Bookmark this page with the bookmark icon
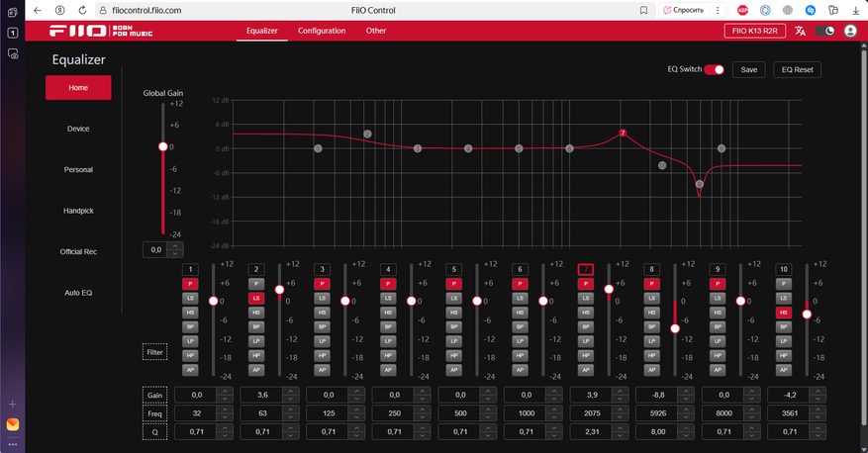The image size is (868, 453). click(x=644, y=10)
